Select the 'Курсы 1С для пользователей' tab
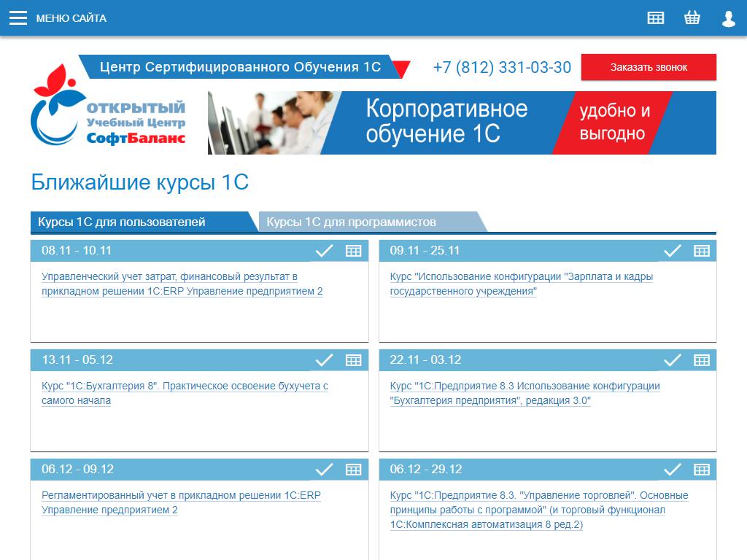 pyautogui.click(x=122, y=222)
